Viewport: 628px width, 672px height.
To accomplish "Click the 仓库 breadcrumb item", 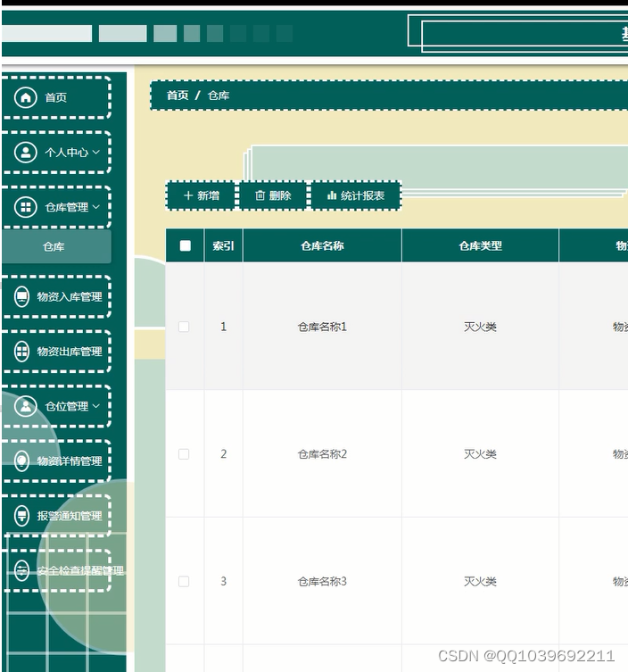I will [x=219, y=95].
